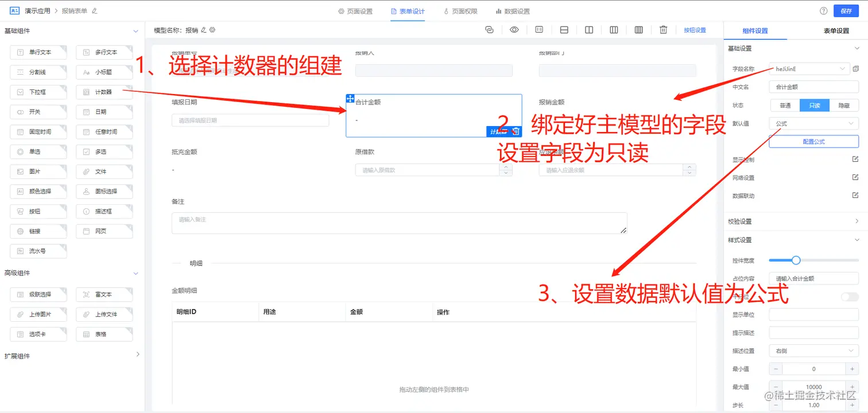The image size is (868, 413).
Task: Select the 链接 link component
Action: [x=38, y=231]
